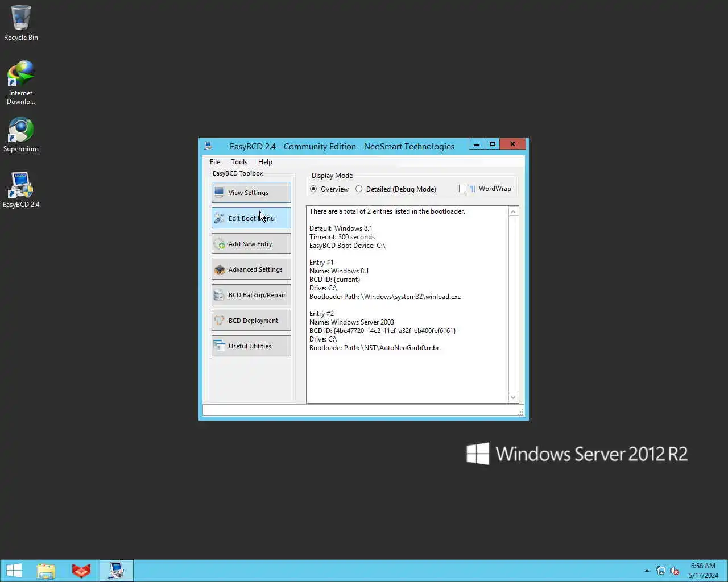This screenshot has height=582, width=728.
Task: Click the EasyBCD title bar app icon
Action: pos(208,146)
